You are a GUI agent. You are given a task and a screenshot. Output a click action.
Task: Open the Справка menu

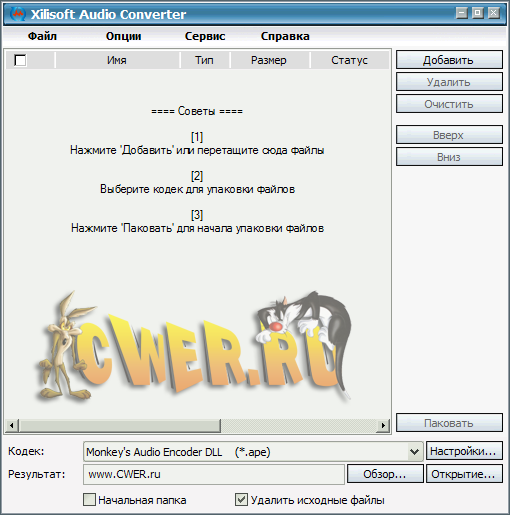(285, 36)
